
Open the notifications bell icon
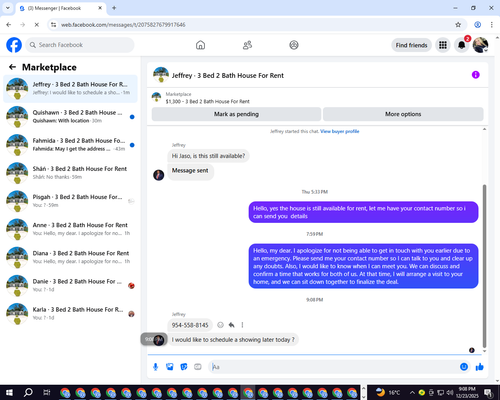coord(462,45)
